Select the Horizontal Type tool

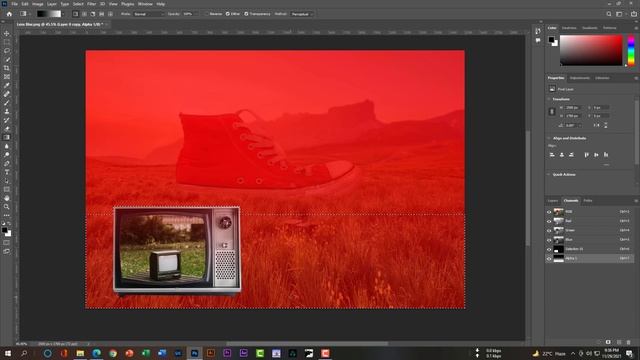click(x=7, y=172)
